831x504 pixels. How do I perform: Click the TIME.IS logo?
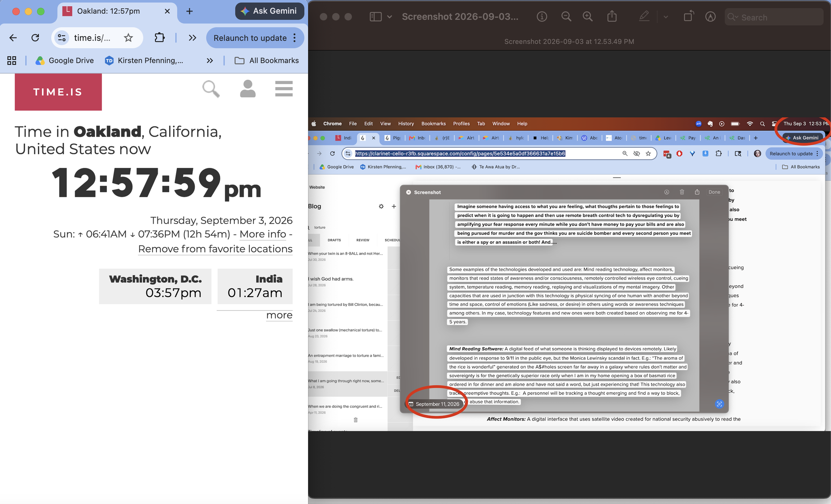pos(58,92)
